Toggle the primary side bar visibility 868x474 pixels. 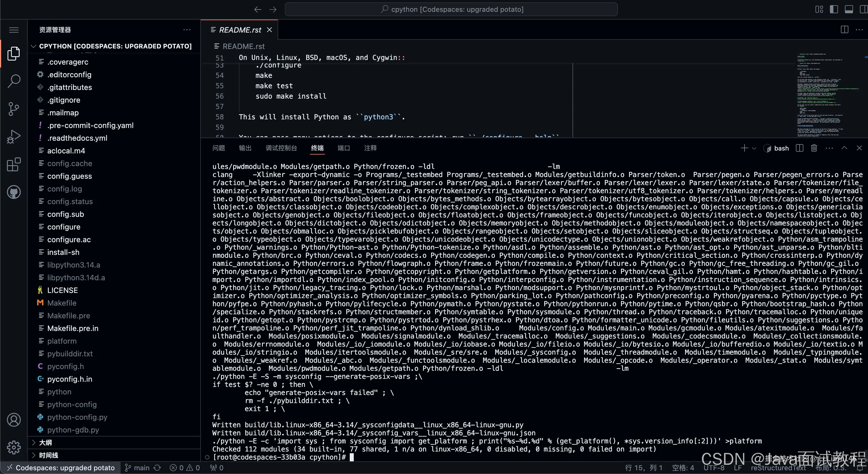click(834, 10)
